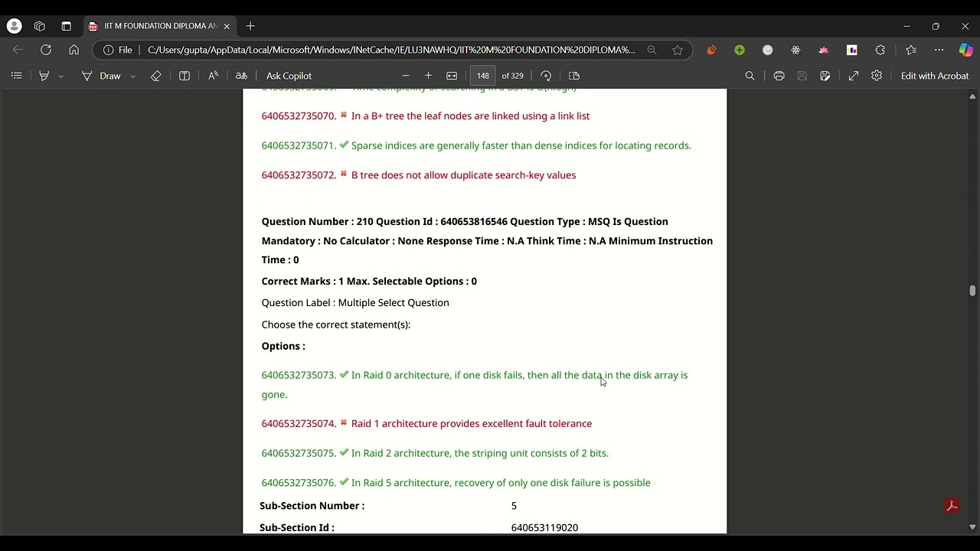Open Find in PDF search
This screenshot has height=551, width=980.
750,76
